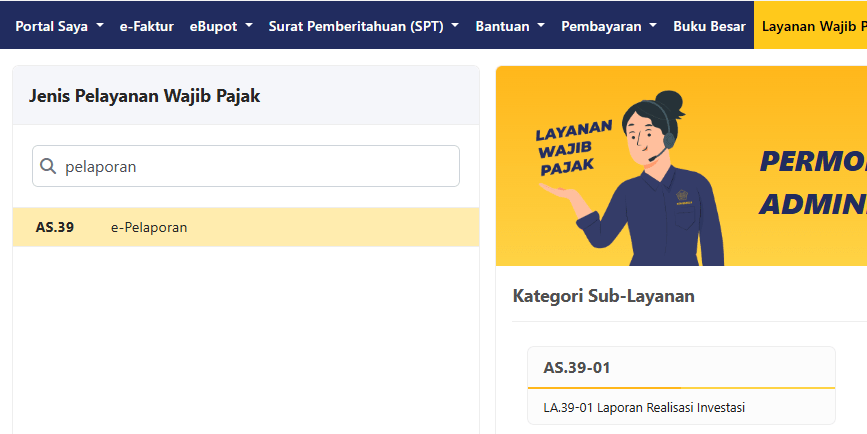Select the e-Pelaporan service row
This screenshot has width=867, height=434.
coord(245,227)
